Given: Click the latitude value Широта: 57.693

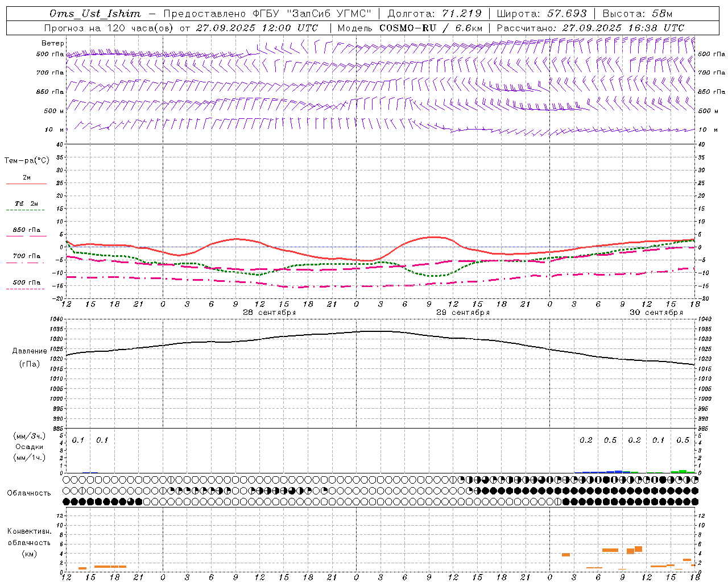Looking at the screenshot, I should 542,14.
